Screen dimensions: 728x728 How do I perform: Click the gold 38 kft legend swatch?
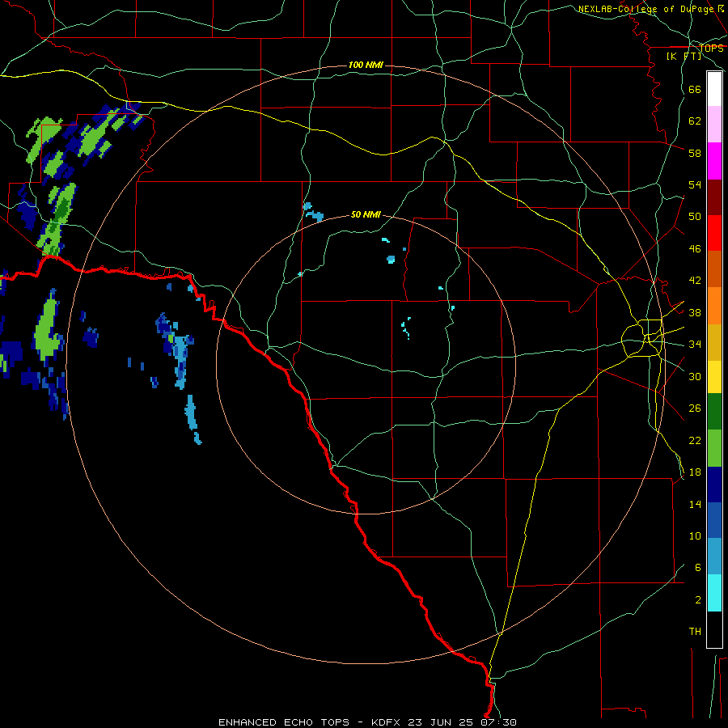point(714,342)
